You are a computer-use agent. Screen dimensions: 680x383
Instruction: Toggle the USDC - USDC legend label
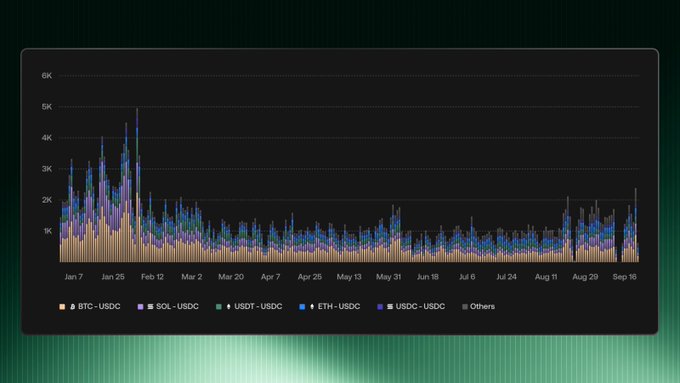(x=420, y=307)
